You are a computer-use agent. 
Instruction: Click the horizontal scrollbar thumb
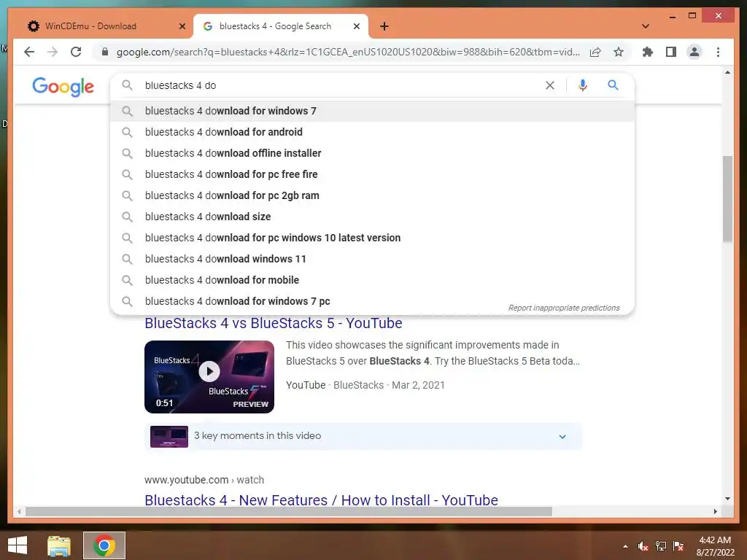point(289,511)
